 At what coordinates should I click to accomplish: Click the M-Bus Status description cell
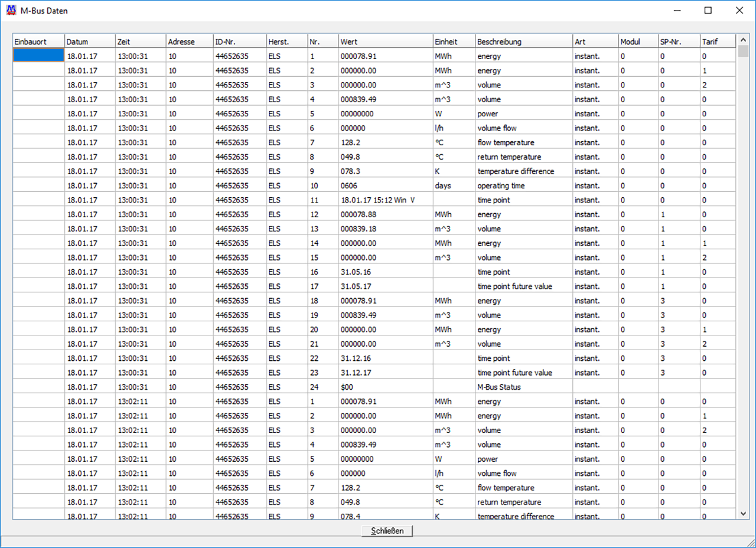pyautogui.click(x=523, y=387)
